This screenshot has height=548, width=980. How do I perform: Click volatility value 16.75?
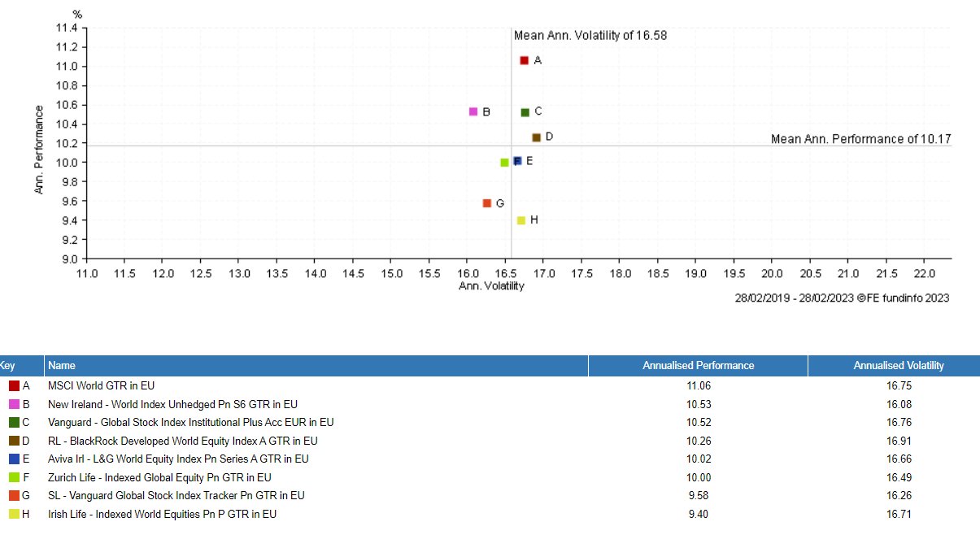coord(899,386)
